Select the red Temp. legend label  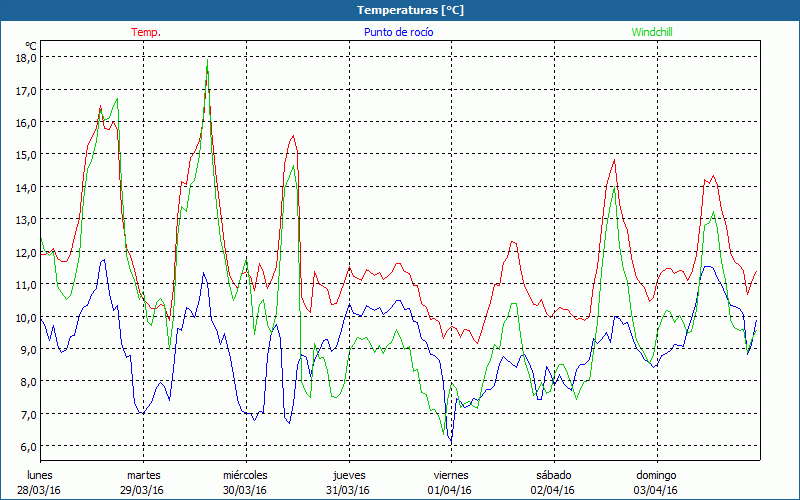[x=146, y=32]
